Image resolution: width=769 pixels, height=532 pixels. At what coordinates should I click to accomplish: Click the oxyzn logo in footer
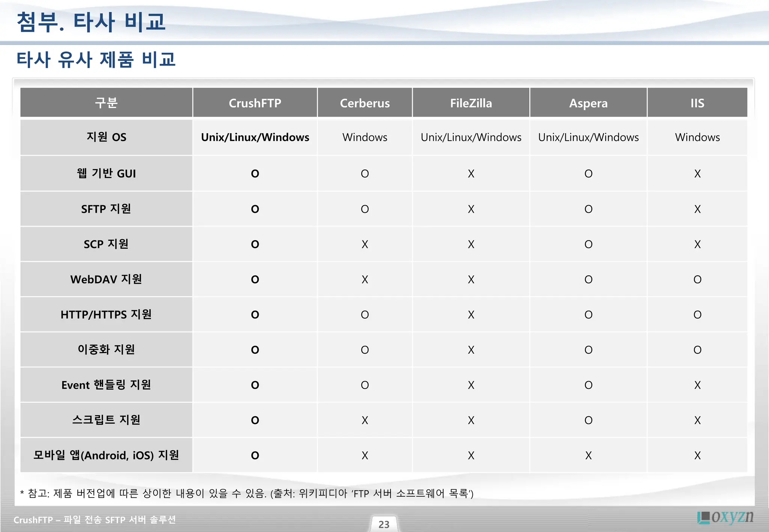[x=725, y=517]
